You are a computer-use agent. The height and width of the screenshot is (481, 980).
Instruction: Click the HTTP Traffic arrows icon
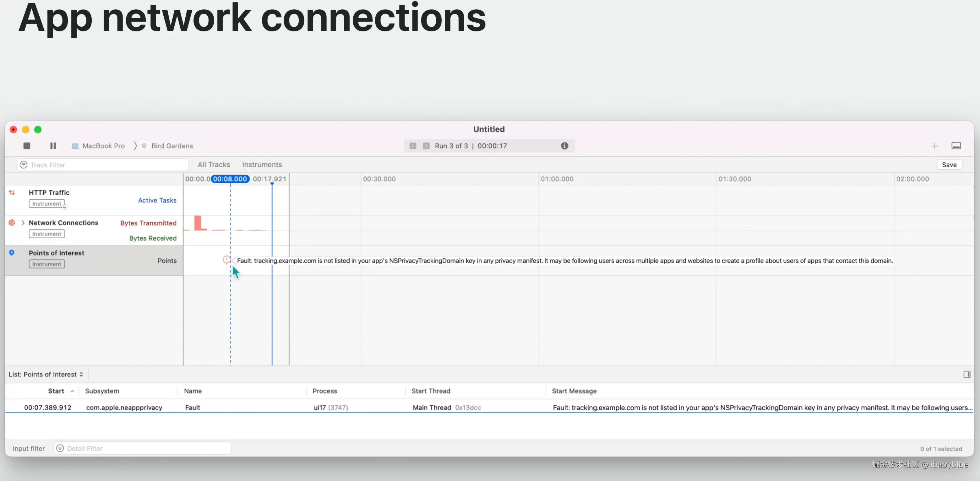[x=12, y=193]
